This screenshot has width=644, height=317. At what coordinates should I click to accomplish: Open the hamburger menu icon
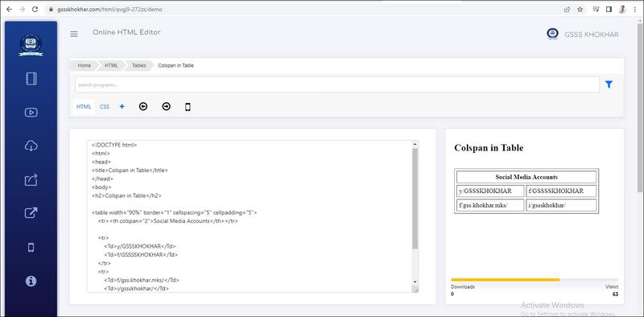(74, 34)
